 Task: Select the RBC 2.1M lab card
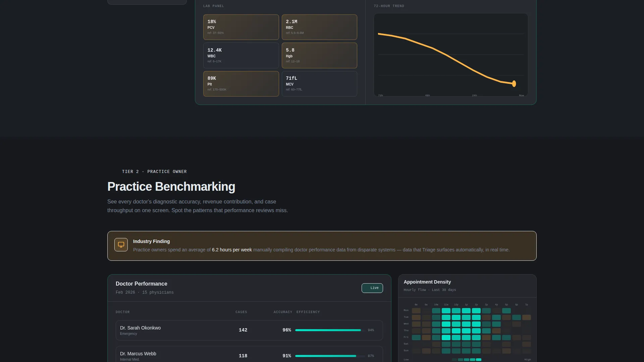click(319, 27)
